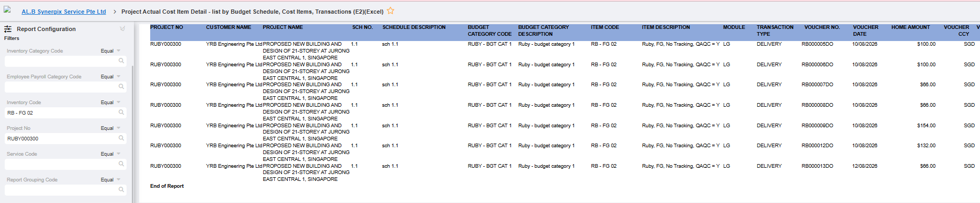Click the Report Configuration sliders icon
Viewport: 980px width, 203px height.
point(8,29)
